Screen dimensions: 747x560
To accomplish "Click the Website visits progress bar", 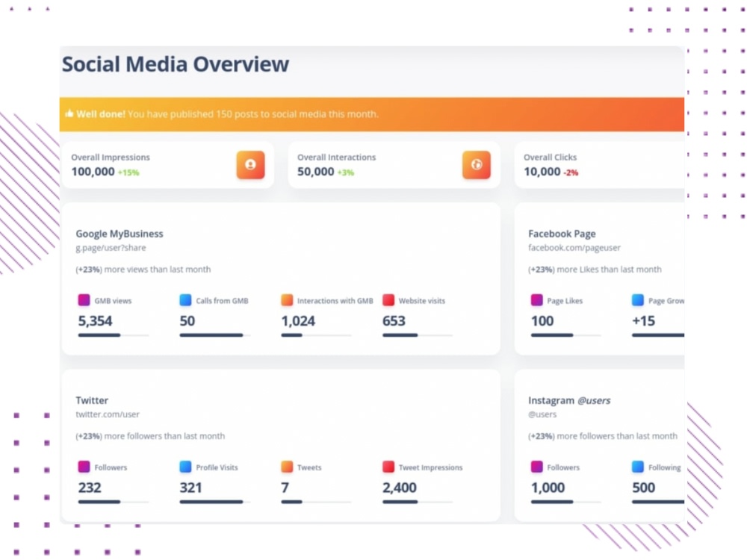I will click(418, 335).
